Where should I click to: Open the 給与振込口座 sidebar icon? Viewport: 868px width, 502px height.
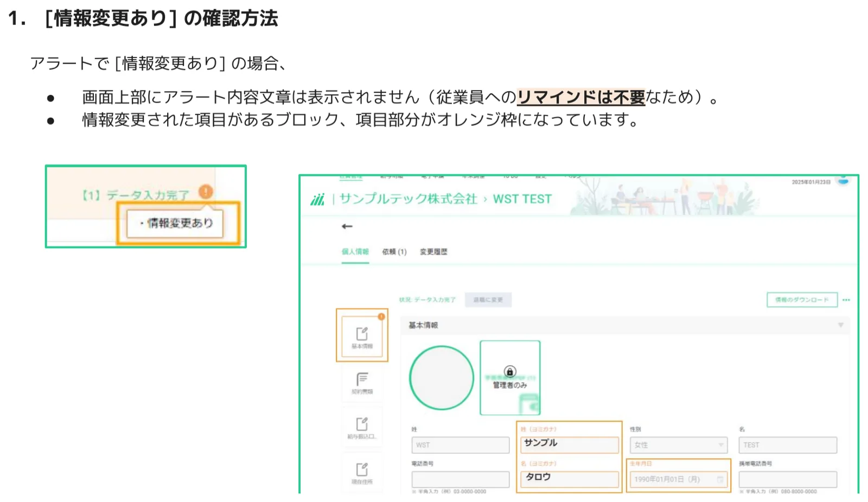[x=362, y=428]
